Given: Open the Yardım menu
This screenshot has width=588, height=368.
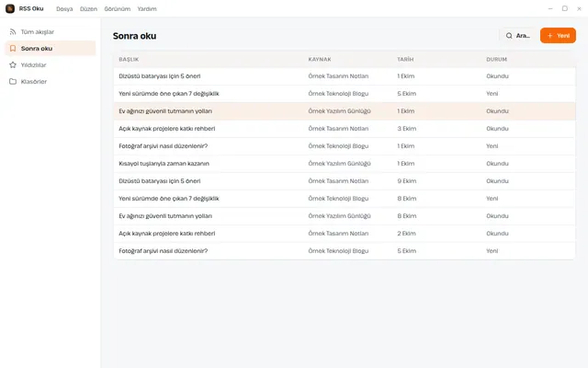Looking at the screenshot, I should 147,9.
